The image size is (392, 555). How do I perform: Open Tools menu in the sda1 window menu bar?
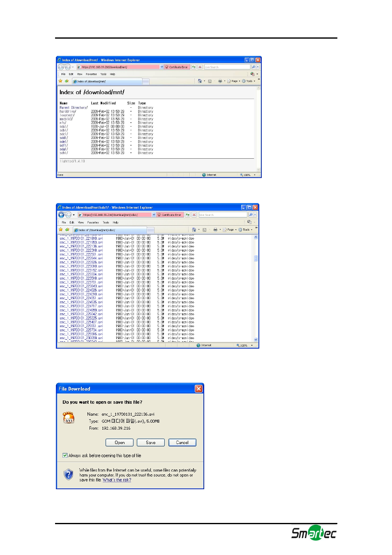pos(106,222)
